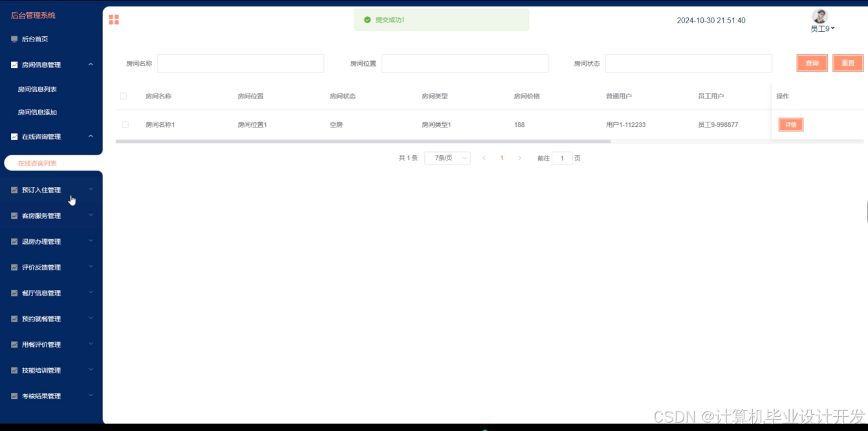Click the 餐厅信息管理 sidebar icon
This screenshot has height=431, width=868.
tap(14, 293)
